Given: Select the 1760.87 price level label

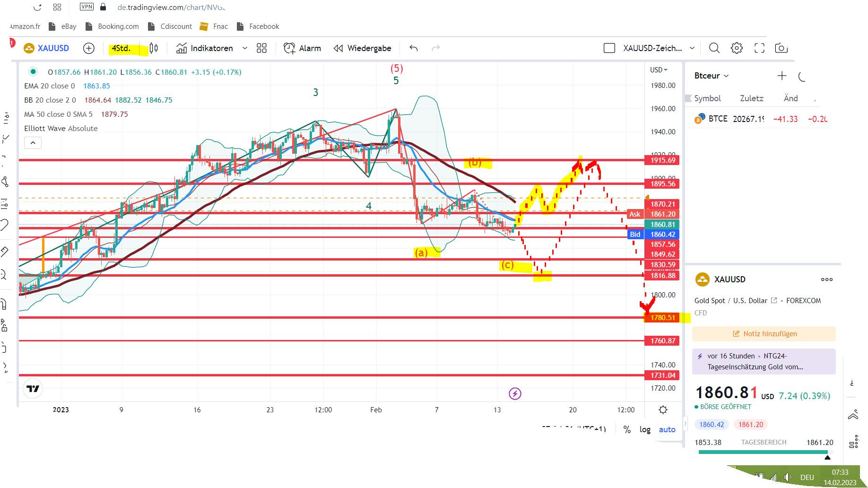Looking at the screenshot, I should 662,341.
